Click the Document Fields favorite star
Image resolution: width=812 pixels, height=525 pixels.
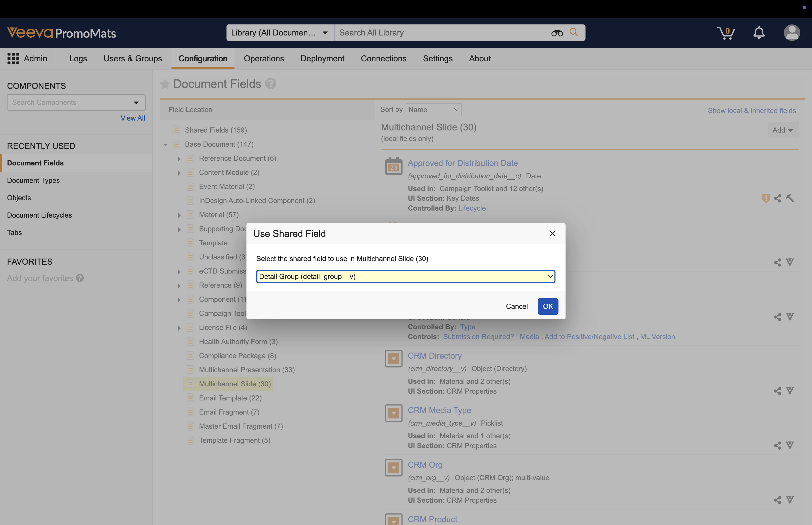[x=165, y=84]
